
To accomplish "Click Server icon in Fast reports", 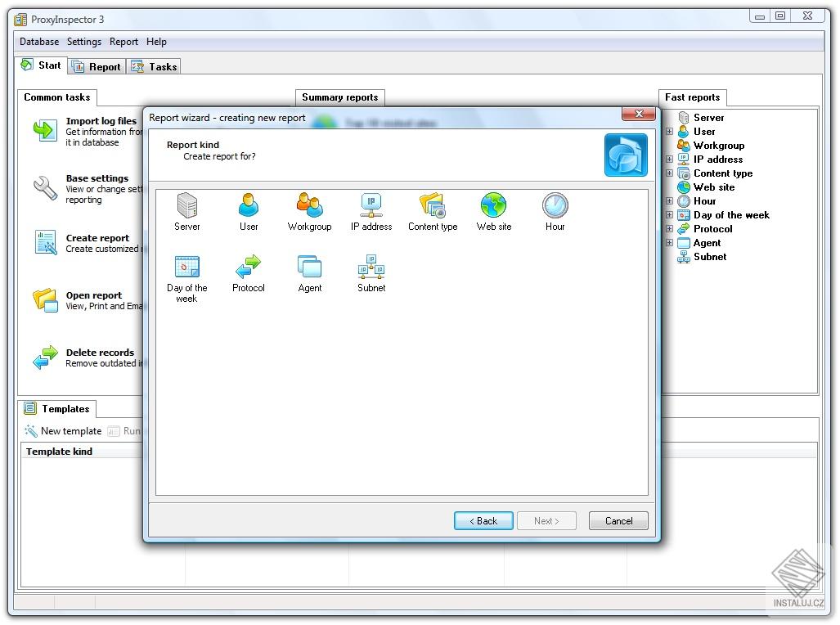I will (684, 117).
